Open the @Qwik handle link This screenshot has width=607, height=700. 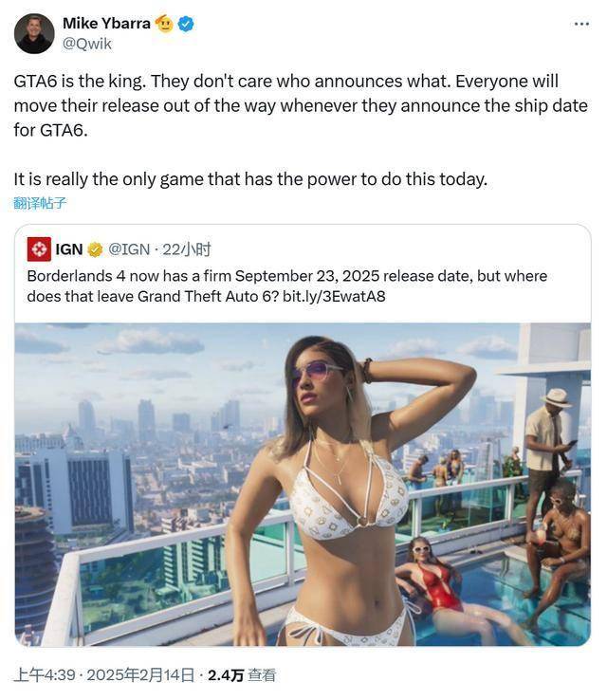[x=87, y=44]
